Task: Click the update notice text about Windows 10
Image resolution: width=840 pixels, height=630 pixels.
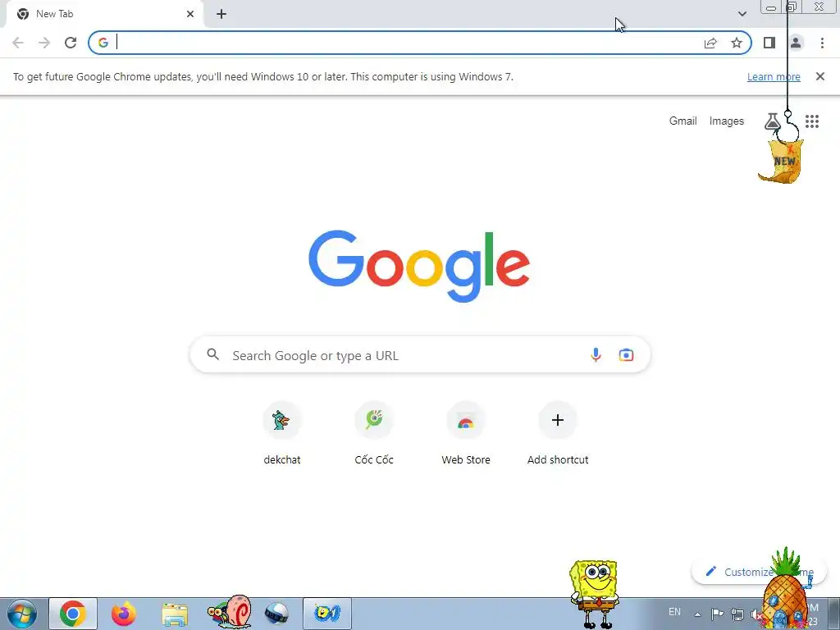Action: (x=263, y=76)
